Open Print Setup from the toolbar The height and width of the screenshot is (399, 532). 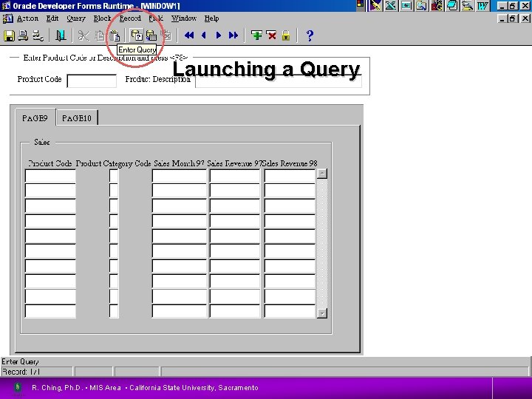38,35
